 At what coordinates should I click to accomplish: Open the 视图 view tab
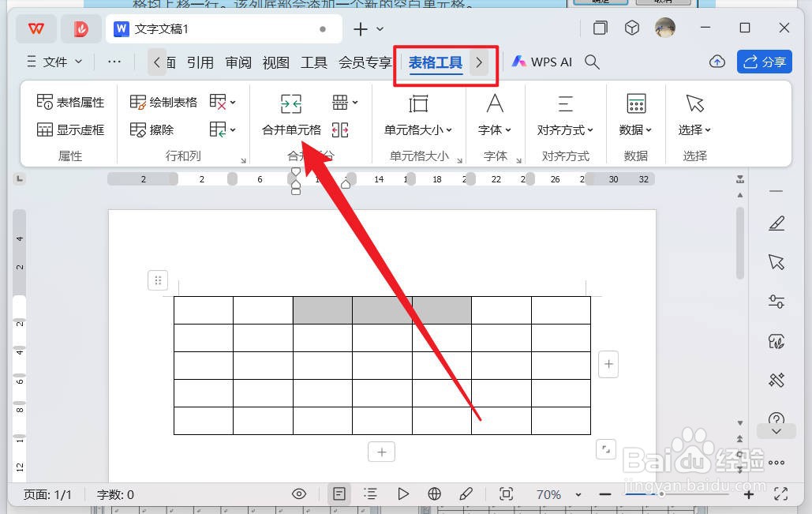pos(275,61)
